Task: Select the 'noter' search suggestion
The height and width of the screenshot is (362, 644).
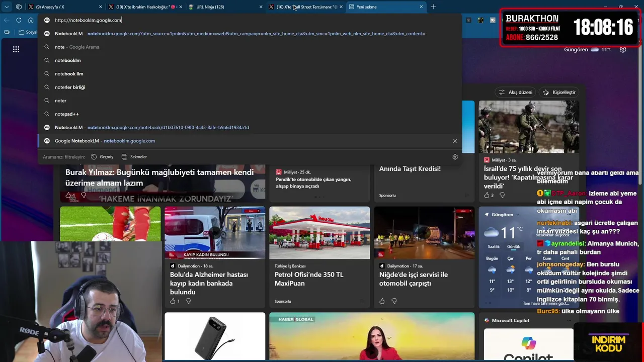Action: pyautogui.click(x=249, y=101)
